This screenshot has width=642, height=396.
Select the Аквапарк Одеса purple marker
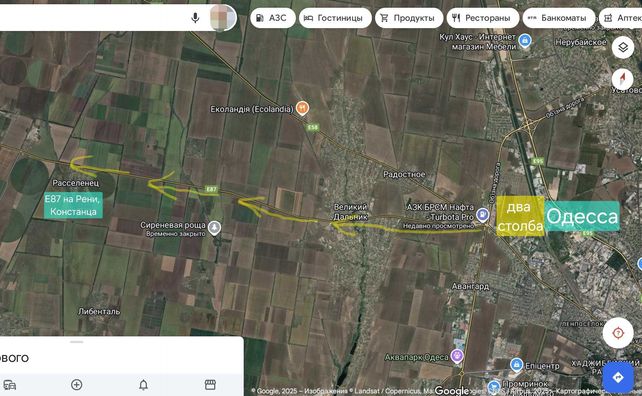(457, 356)
